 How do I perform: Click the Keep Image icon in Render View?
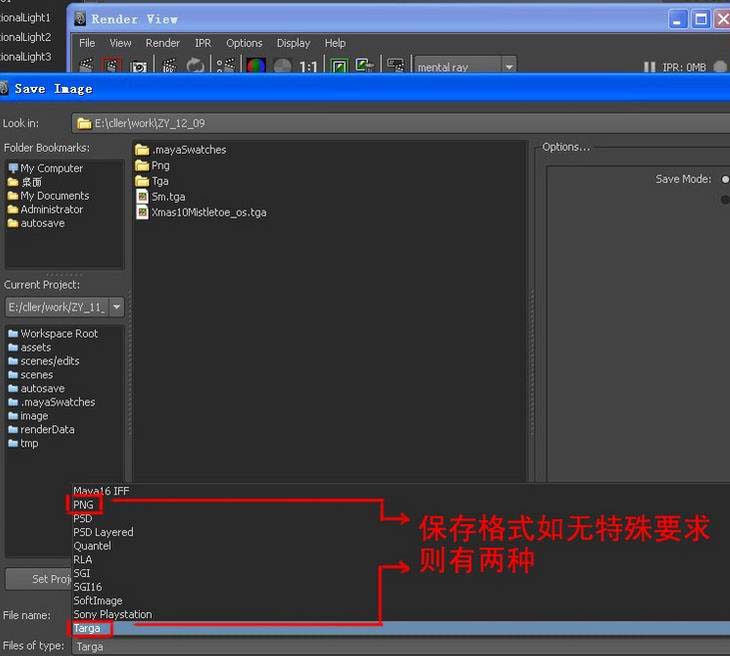[339, 66]
